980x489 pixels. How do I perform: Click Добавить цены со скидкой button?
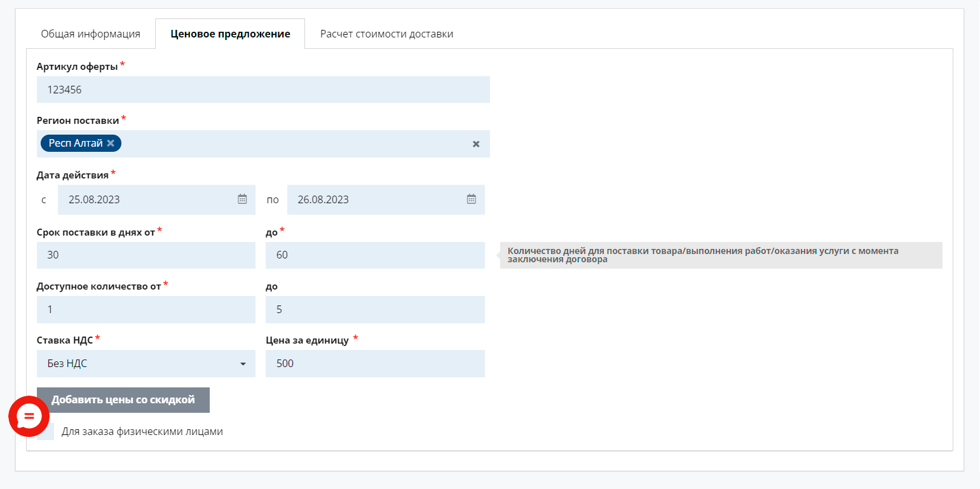(123, 400)
